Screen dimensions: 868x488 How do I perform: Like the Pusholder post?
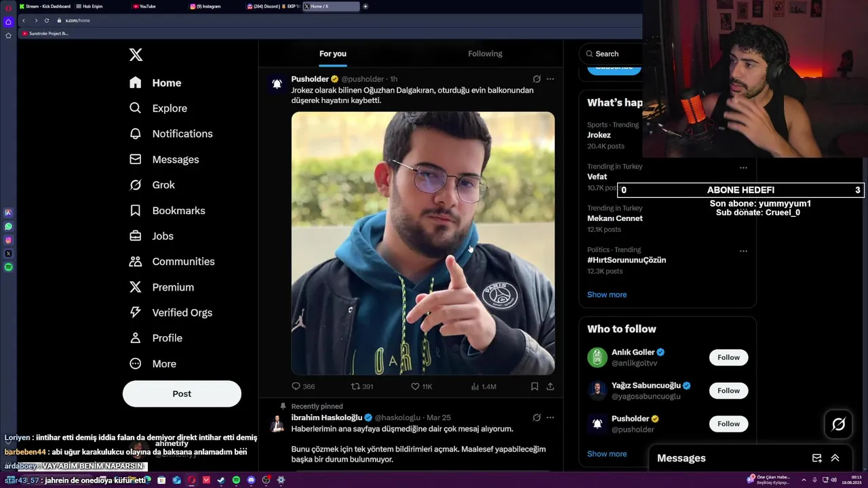(421, 386)
